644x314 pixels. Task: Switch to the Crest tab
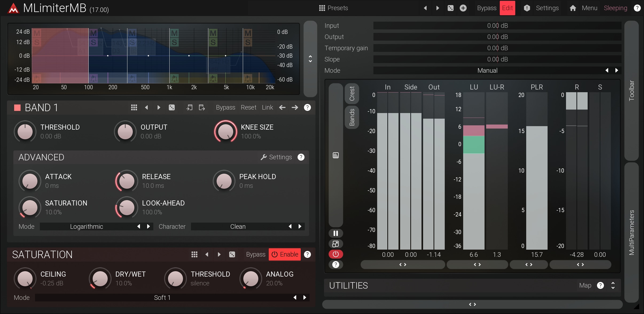point(352,94)
